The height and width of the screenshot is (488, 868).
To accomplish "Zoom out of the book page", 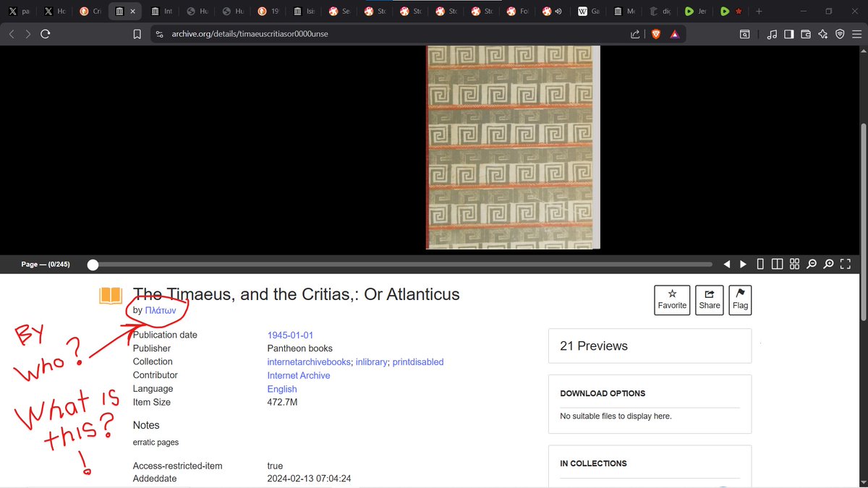I will (x=812, y=265).
